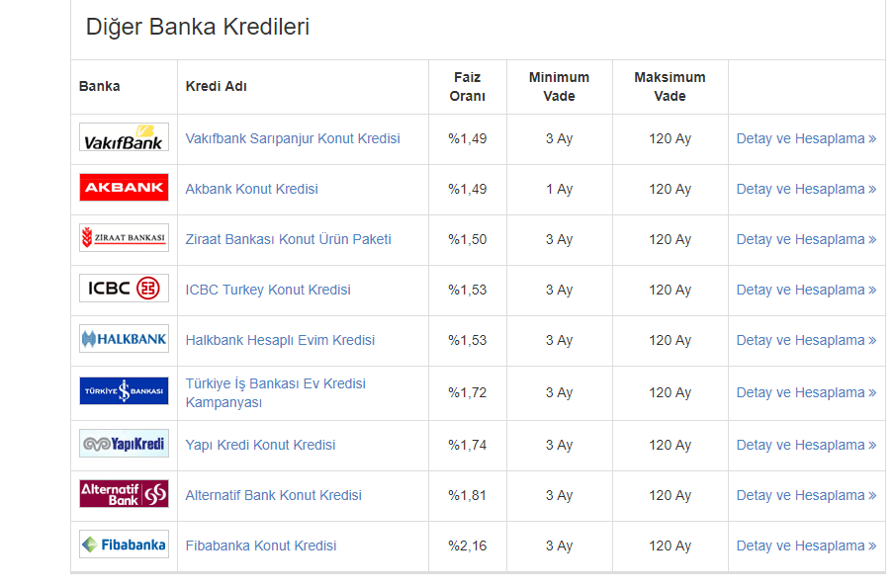Image resolution: width=894 pixels, height=588 pixels.
Task: View Detay ve Hesaplama for Fibabanka
Action: [806, 546]
